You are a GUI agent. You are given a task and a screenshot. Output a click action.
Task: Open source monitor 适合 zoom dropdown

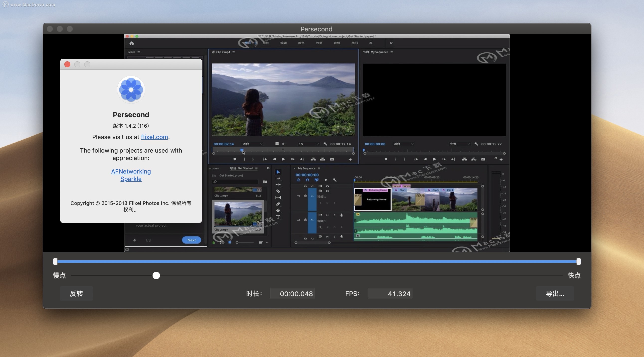252,144
